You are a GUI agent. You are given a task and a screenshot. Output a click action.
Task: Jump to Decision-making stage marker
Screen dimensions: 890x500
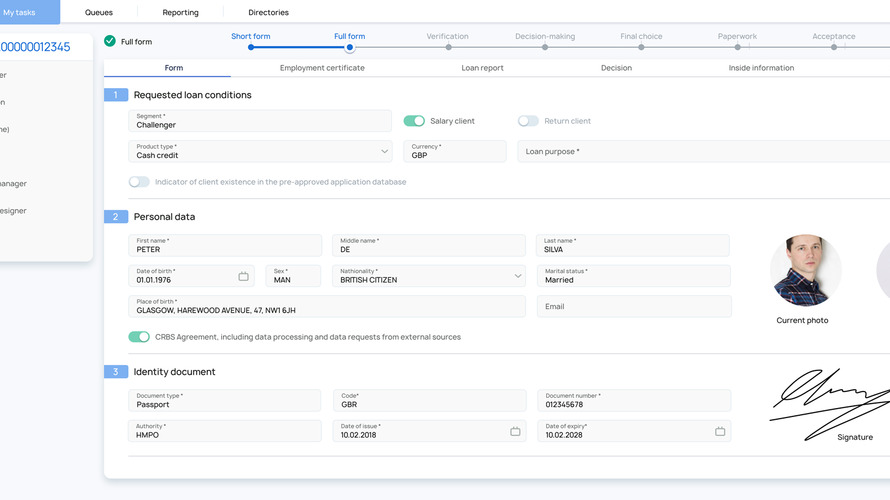[545, 47]
